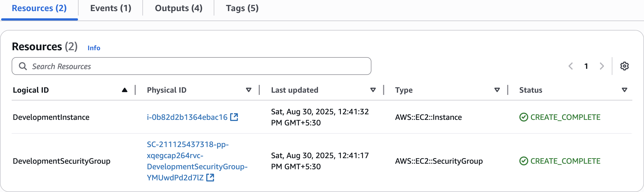Click the DevelopmentSecurityGroup CREATE_COMPLETE status icon
This screenshot has height=192, width=644.
[524, 161]
